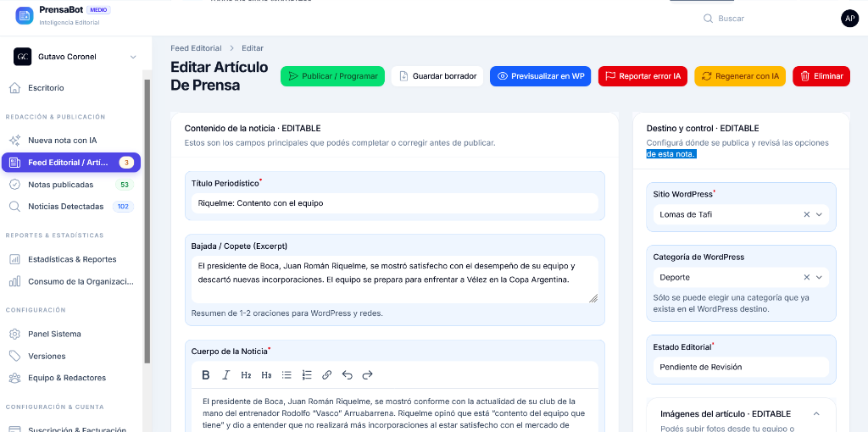Viewport: 868px width, 432px height.
Task: Apply bold formatting in body editor
Action: click(205, 375)
